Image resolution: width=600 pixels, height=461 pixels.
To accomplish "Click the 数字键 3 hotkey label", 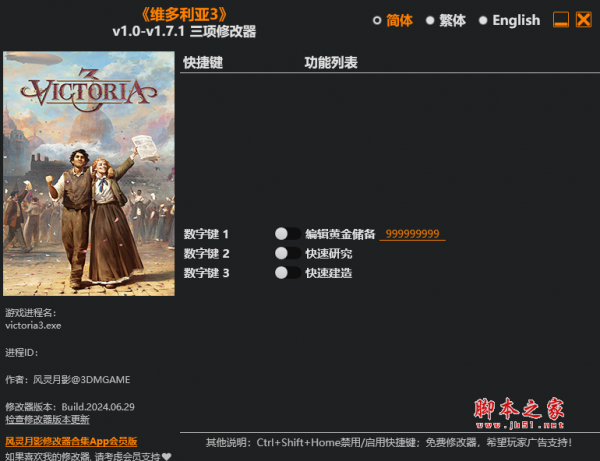I will pyautogui.click(x=206, y=273).
